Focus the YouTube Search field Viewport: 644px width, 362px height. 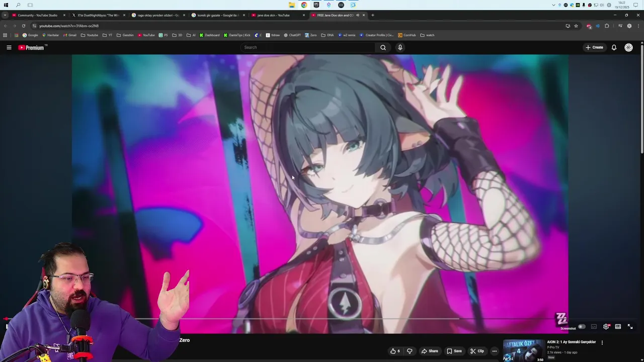pyautogui.click(x=307, y=47)
